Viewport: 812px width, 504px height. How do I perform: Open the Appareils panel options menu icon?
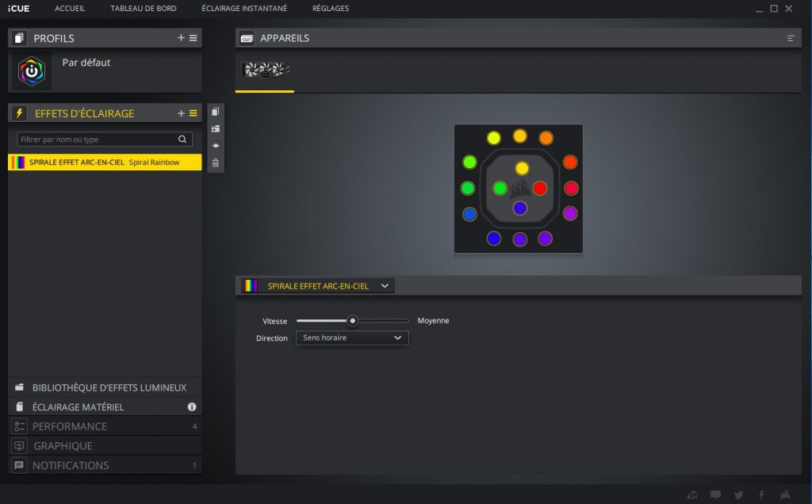click(x=791, y=38)
